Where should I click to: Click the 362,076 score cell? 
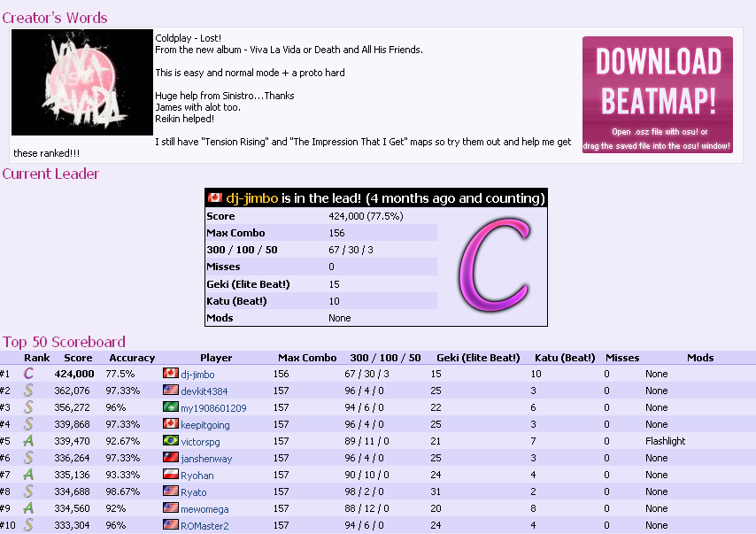point(72,391)
